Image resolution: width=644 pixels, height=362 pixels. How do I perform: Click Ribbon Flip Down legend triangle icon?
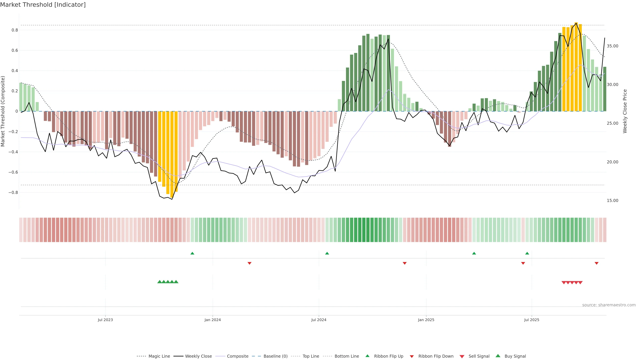pos(412,356)
